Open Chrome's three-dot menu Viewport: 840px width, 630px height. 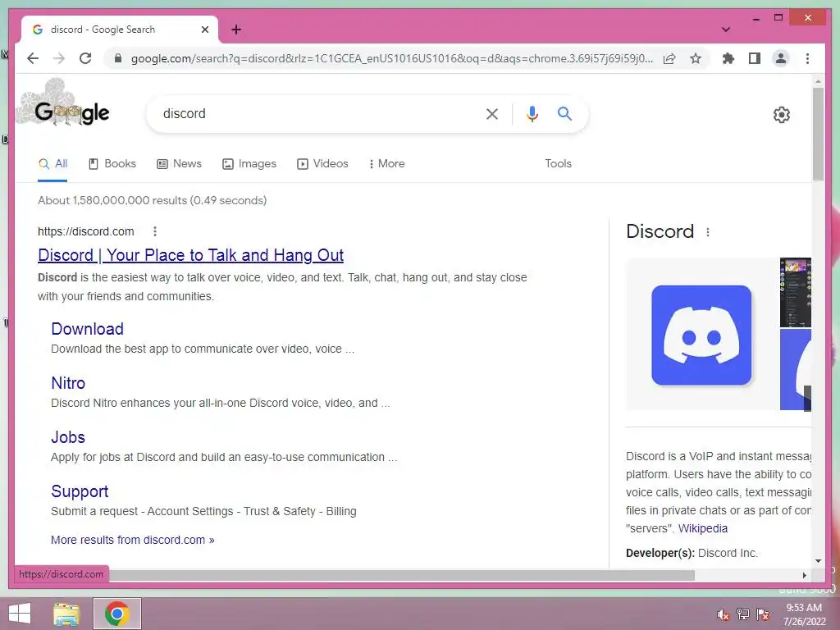[807, 58]
